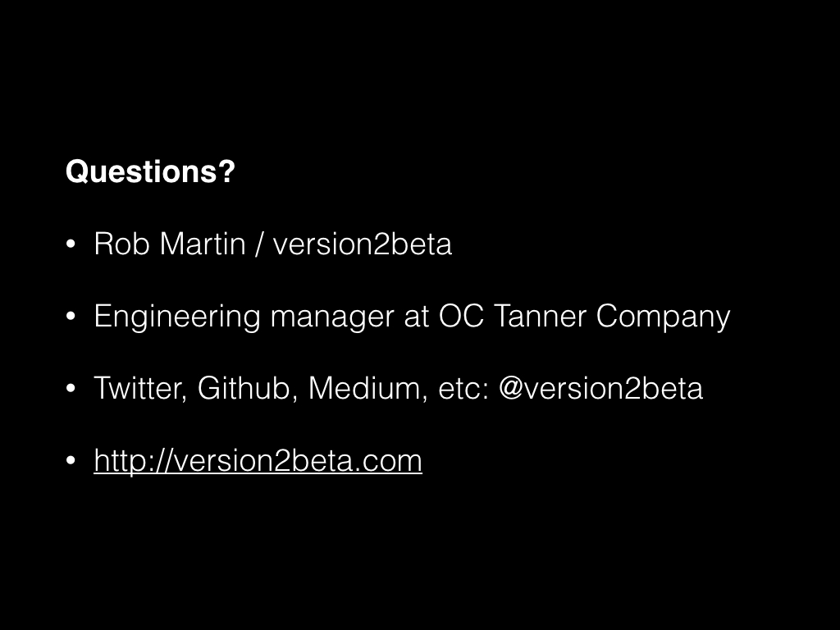
Task: Select the @version2beta handle
Action: (600, 388)
